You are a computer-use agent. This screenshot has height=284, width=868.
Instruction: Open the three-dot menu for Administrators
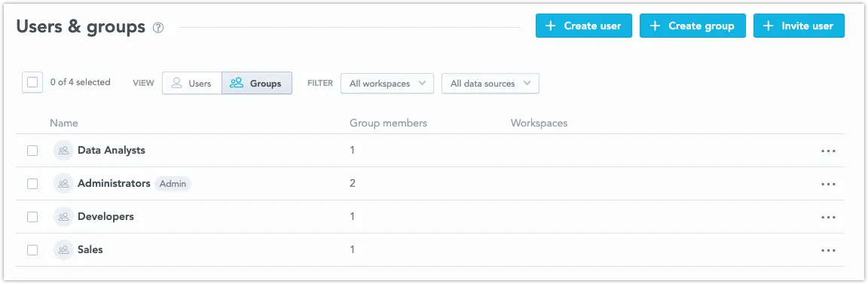(x=828, y=185)
